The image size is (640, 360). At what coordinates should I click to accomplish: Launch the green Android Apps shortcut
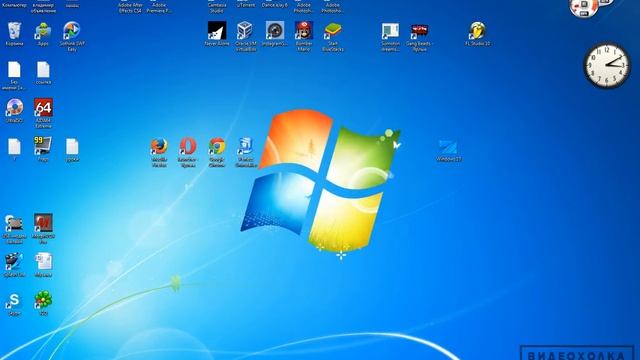click(43, 31)
